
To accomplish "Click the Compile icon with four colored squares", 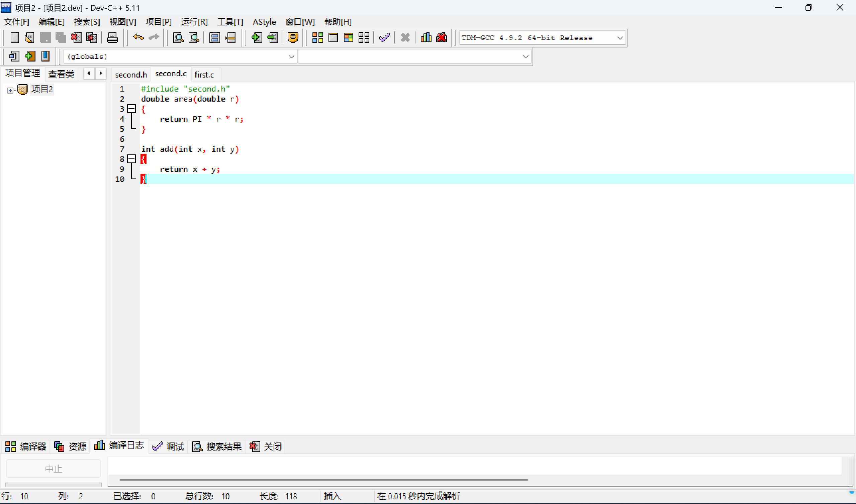I will point(317,37).
